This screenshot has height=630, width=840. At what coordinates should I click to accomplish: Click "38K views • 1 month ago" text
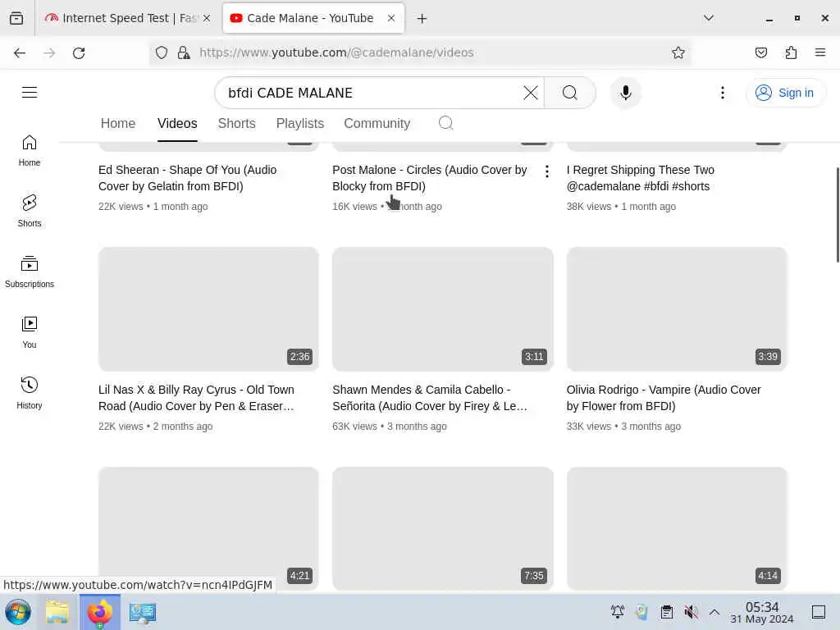point(621,207)
